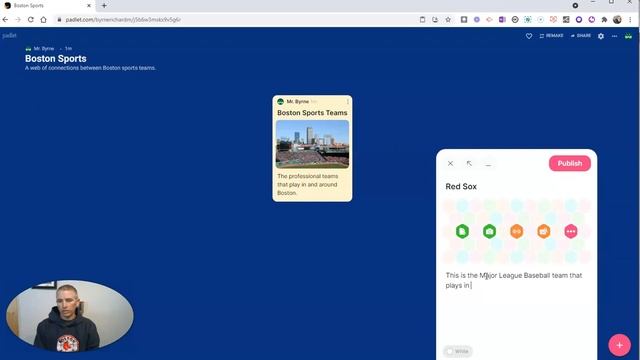Click the Boston Sports Teams post title
This screenshot has width=640, height=360.
pos(312,113)
